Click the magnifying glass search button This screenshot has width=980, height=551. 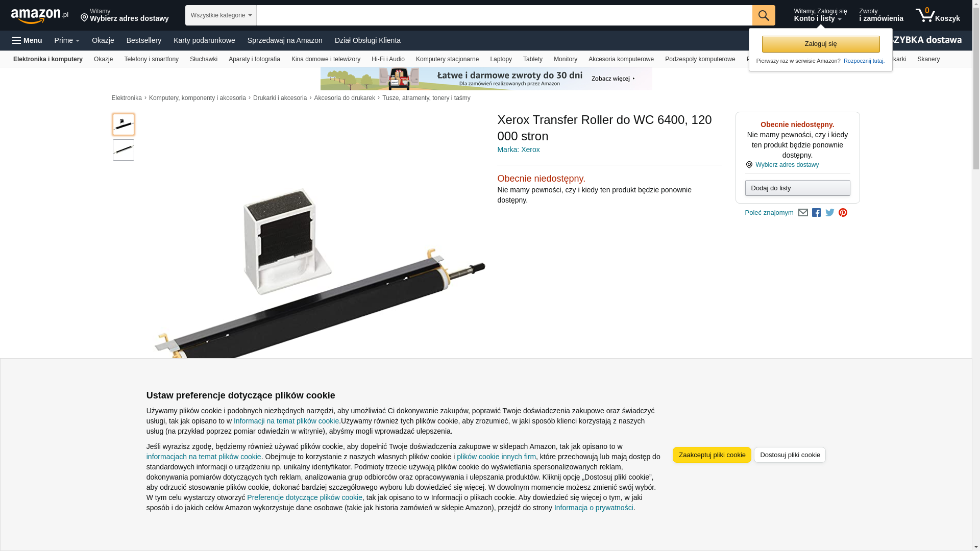click(763, 15)
